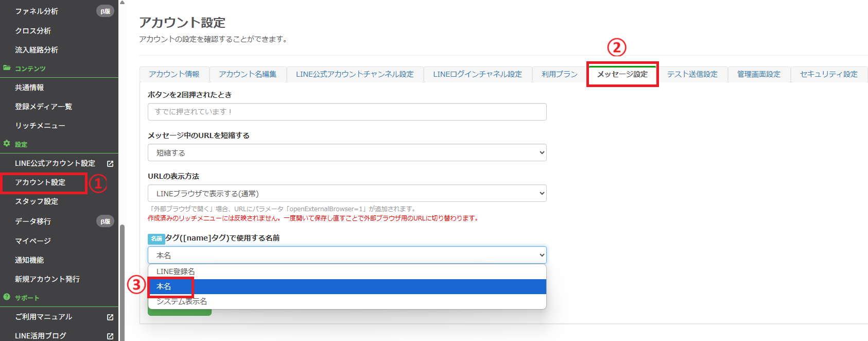Expand the nameタグで使用する名前 combo box
The width and height of the screenshot is (868, 341).
346,255
